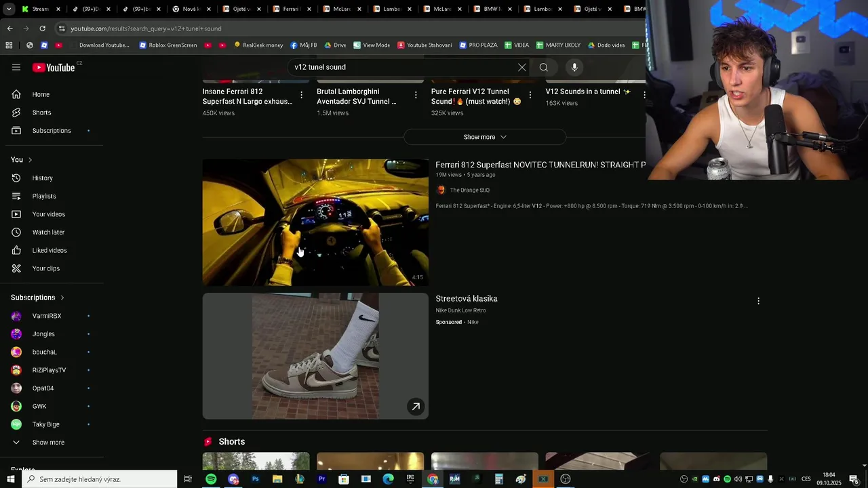Click the Chrome address bar URL
Image resolution: width=868 pixels, height=488 pixels.
[x=146, y=28]
